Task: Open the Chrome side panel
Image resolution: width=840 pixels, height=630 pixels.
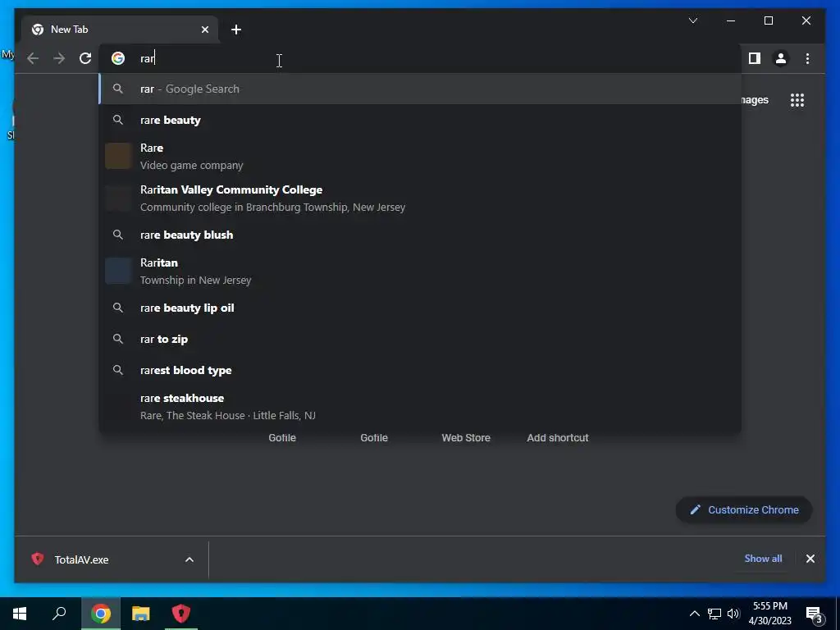Action: (755, 58)
